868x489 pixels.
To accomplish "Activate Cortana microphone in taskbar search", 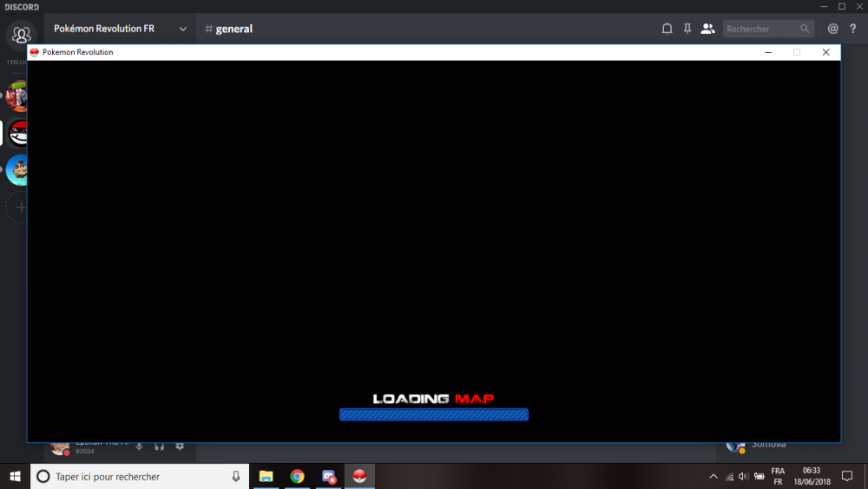I will [236, 476].
